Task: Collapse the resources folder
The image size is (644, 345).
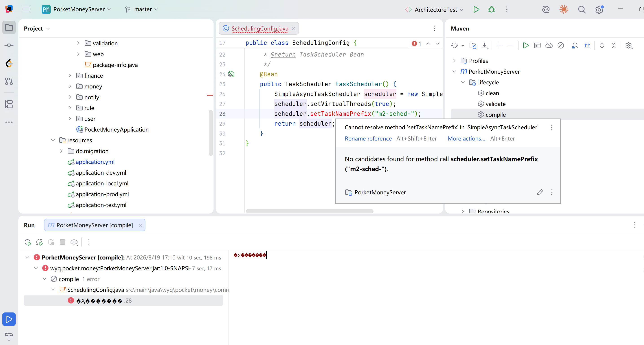Action: (53, 140)
